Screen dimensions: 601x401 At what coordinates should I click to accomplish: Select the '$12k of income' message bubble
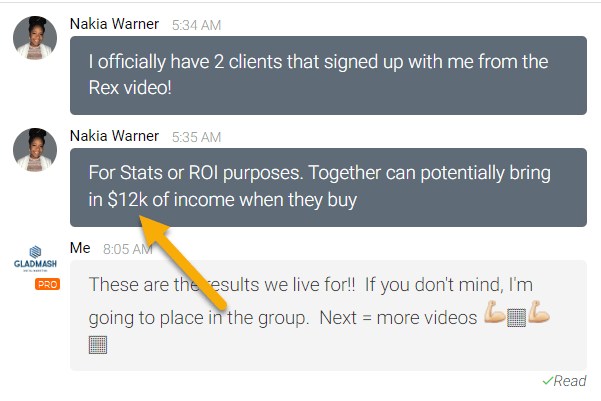click(x=328, y=187)
